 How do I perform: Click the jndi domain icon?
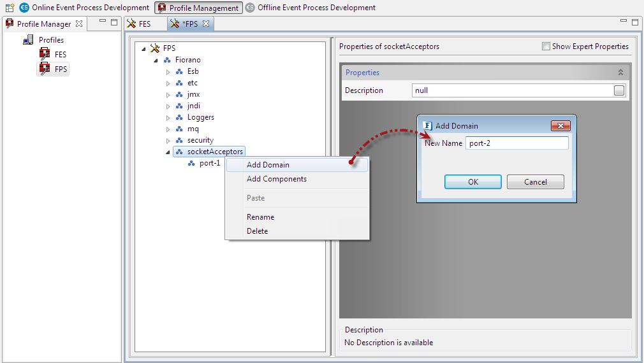(x=179, y=106)
